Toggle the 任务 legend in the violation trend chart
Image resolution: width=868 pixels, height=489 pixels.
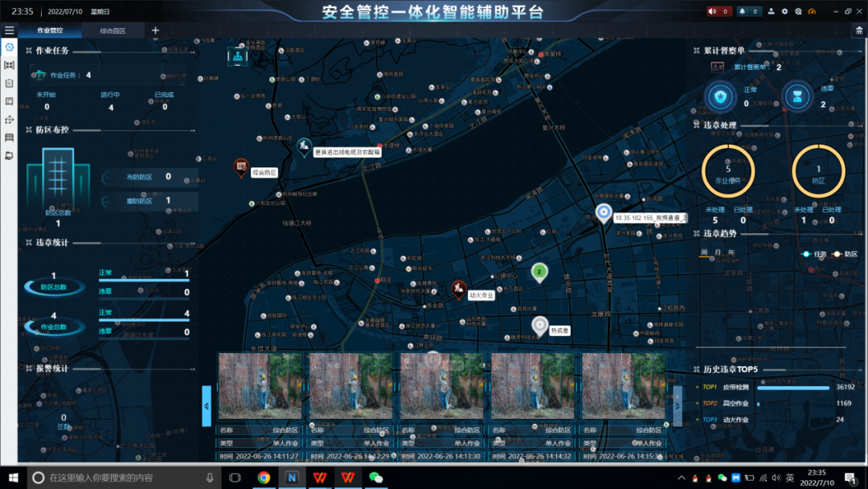pyautogui.click(x=813, y=253)
